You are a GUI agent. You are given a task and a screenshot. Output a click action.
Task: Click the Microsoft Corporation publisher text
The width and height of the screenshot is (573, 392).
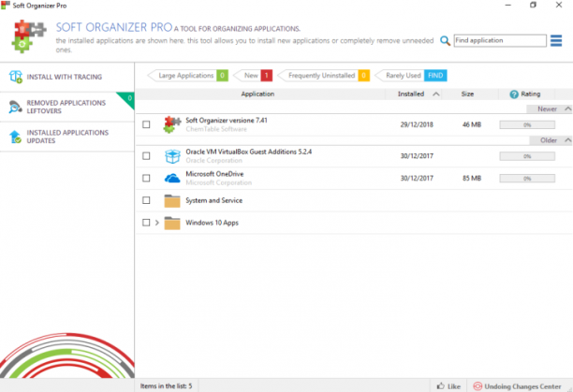point(218,182)
